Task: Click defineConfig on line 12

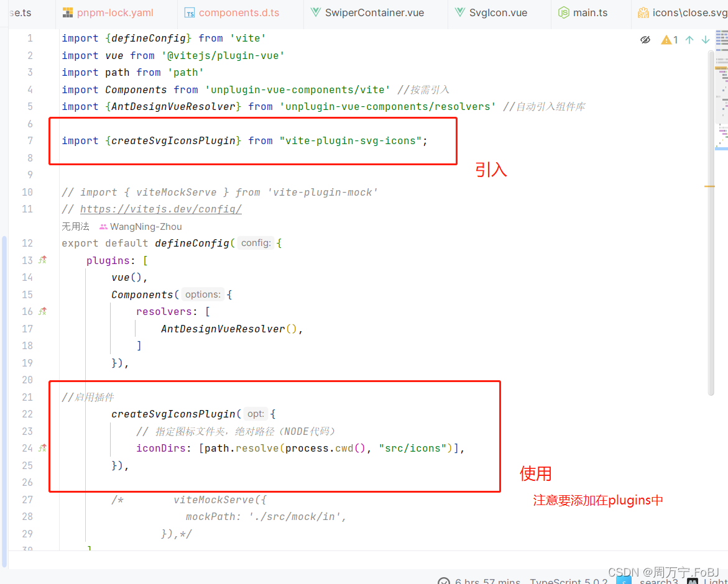Action: [x=191, y=243]
